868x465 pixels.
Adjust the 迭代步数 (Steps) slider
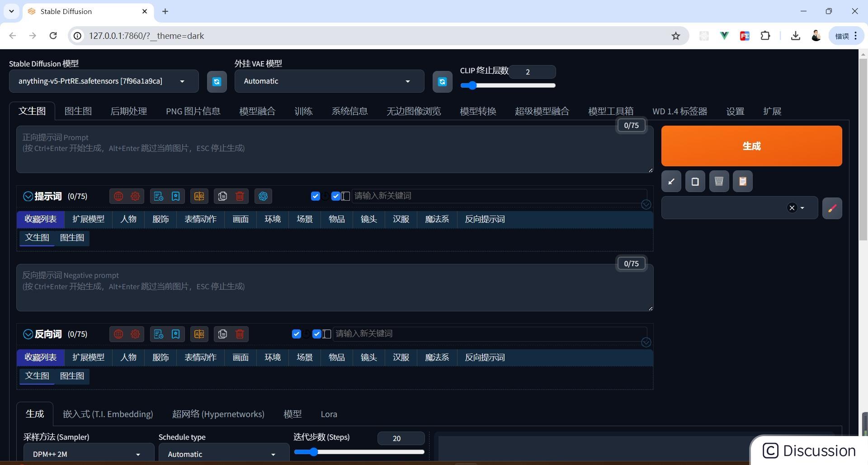(x=359, y=451)
